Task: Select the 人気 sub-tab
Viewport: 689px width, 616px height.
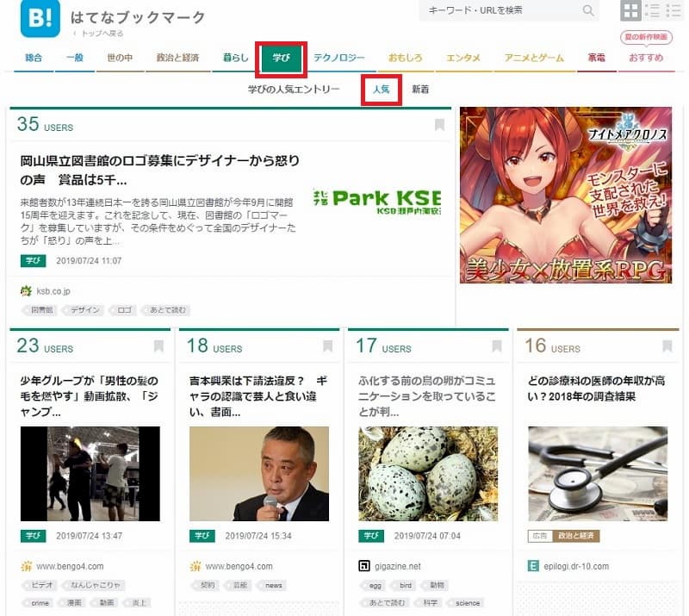Action: pyautogui.click(x=381, y=90)
